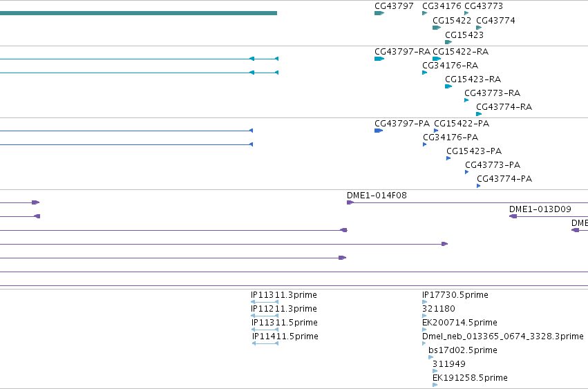Screen dimensions: 588x389
Task: Select the CG15422 gene arrow glyph
Action: pyautogui.click(x=437, y=28)
